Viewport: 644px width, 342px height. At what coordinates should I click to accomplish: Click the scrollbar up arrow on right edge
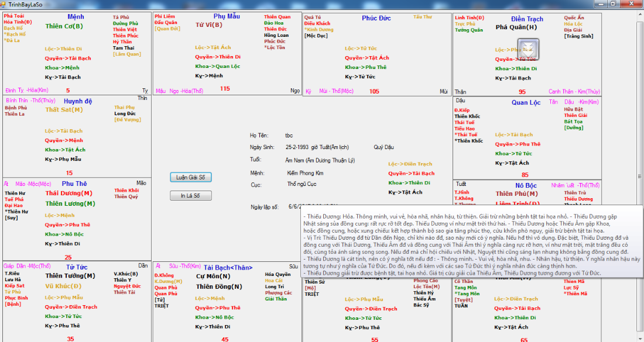click(640, 14)
